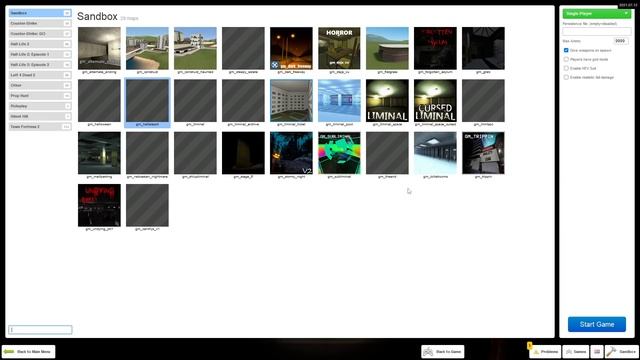Open the Single Player mode dropdown
This screenshot has height=360, width=640.
click(x=597, y=14)
